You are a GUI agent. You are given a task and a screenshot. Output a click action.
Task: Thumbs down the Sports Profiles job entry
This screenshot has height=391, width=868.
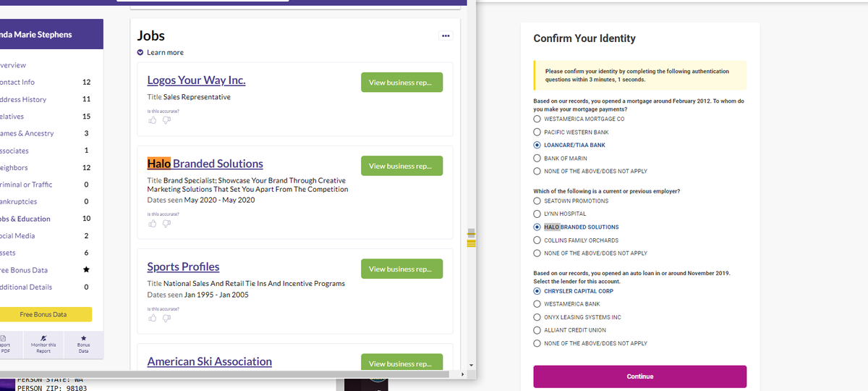coord(166,318)
